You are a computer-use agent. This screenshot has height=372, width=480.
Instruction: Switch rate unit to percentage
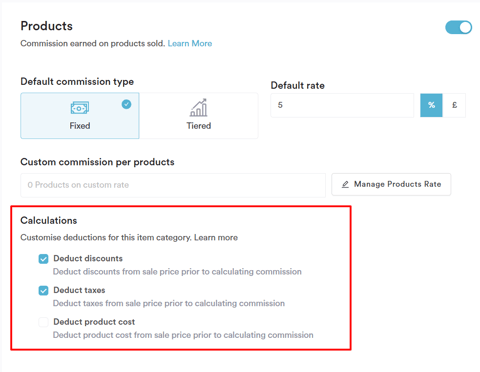coord(431,105)
